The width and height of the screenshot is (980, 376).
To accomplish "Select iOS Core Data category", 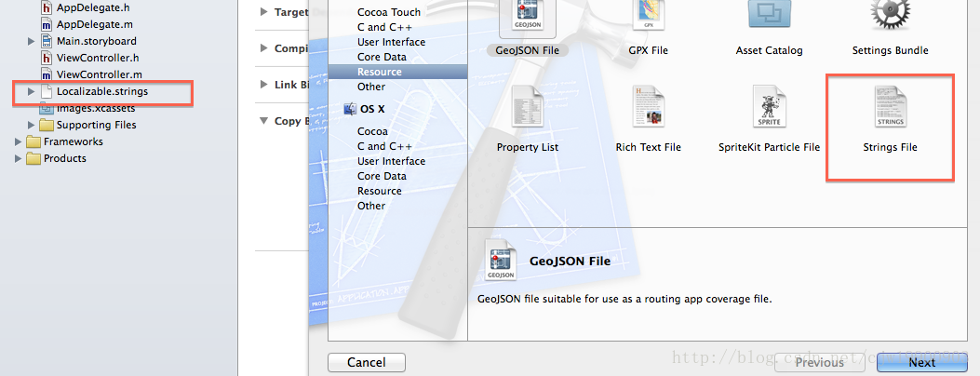I will click(382, 57).
